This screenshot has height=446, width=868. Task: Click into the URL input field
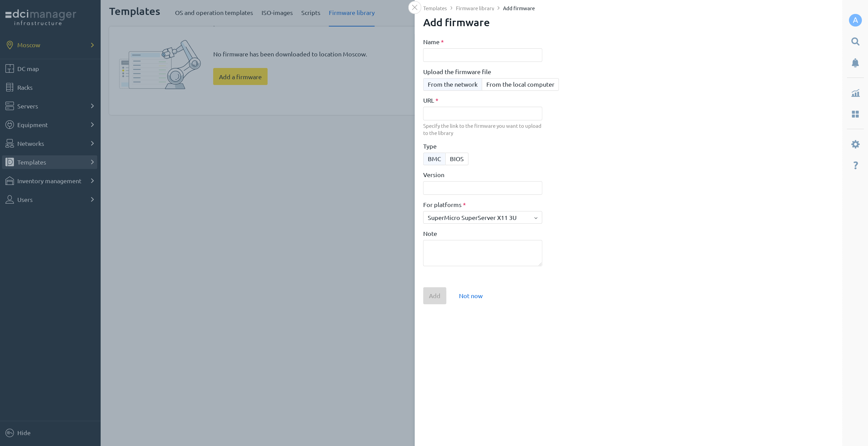(x=482, y=114)
